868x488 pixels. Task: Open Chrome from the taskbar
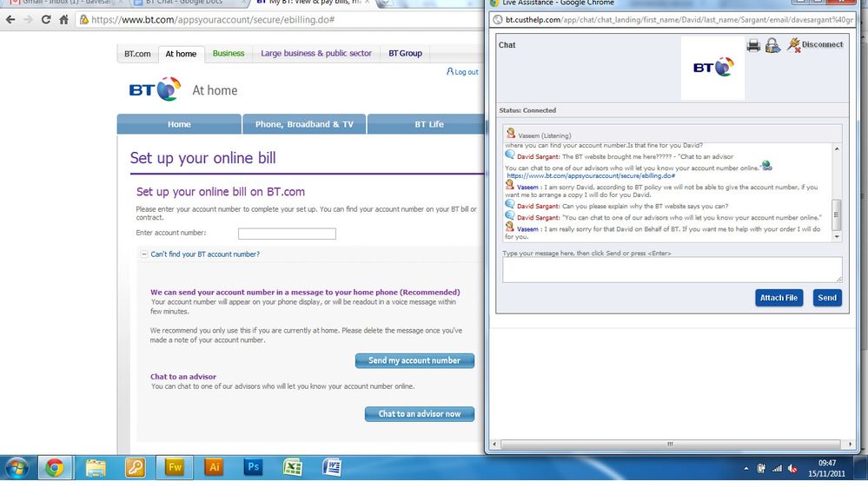point(54,468)
